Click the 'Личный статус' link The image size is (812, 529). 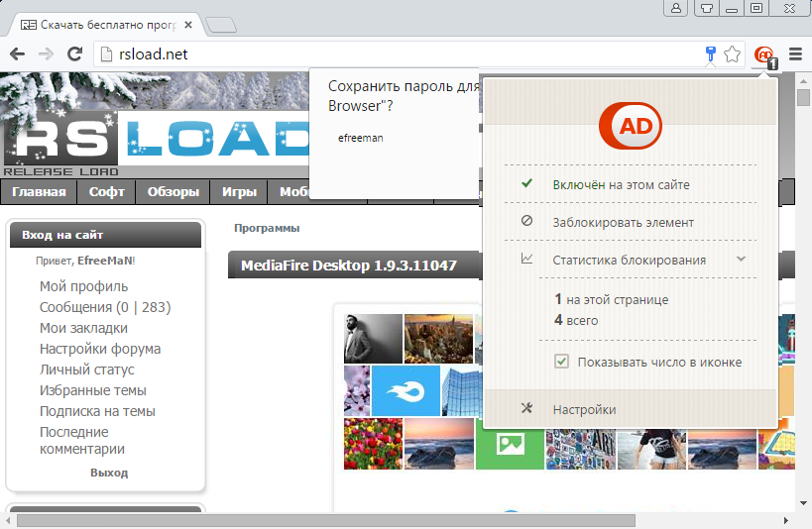pos(87,370)
